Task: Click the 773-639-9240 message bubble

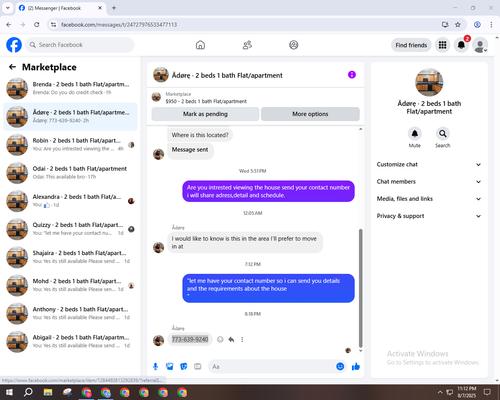Action: 190,339
